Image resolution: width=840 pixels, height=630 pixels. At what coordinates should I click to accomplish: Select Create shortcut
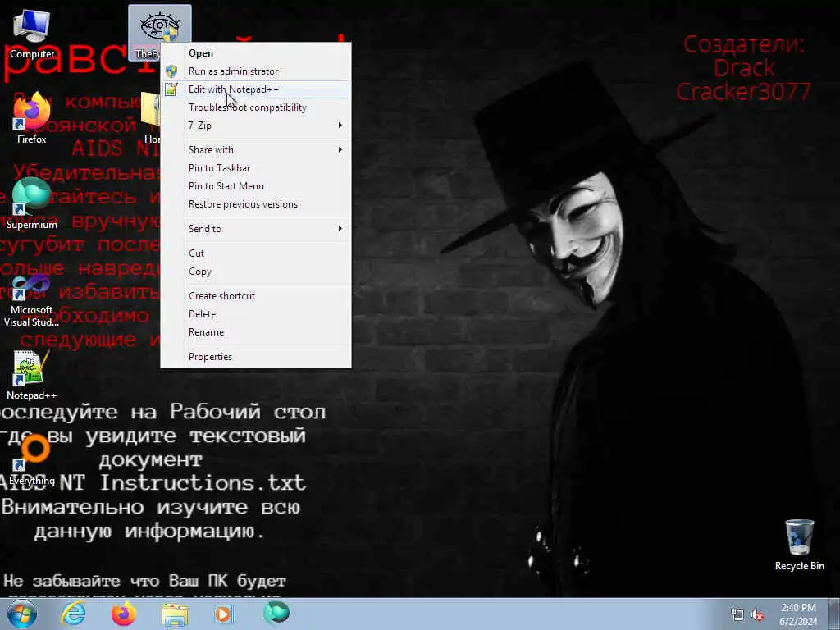(x=256, y=296)
